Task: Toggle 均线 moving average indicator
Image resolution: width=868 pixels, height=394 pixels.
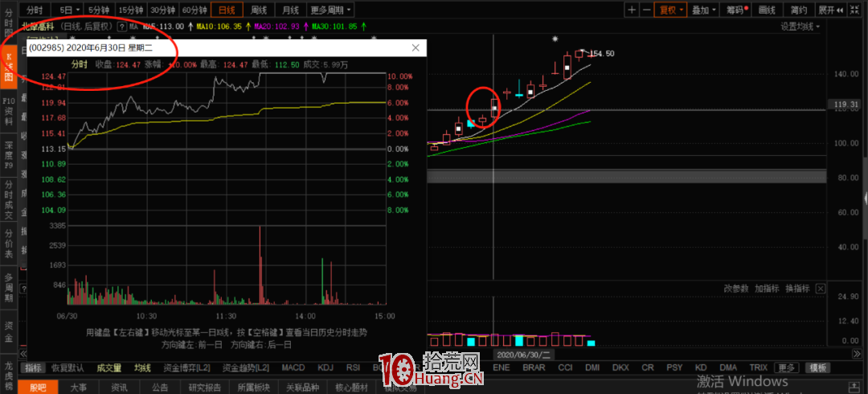Action: click(142, 367)
